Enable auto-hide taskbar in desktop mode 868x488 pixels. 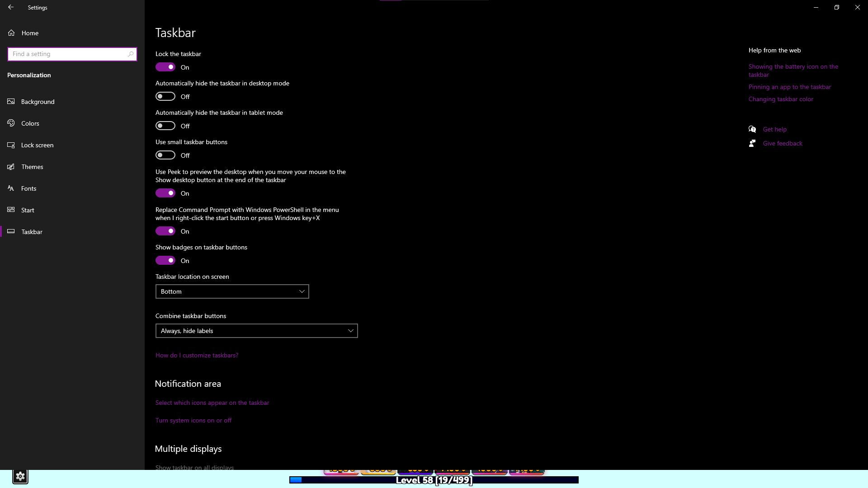[165, 96]
